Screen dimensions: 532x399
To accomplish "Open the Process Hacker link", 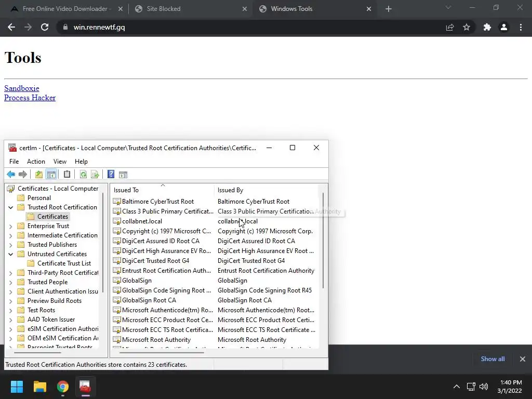I will click(x=30, y=98).
